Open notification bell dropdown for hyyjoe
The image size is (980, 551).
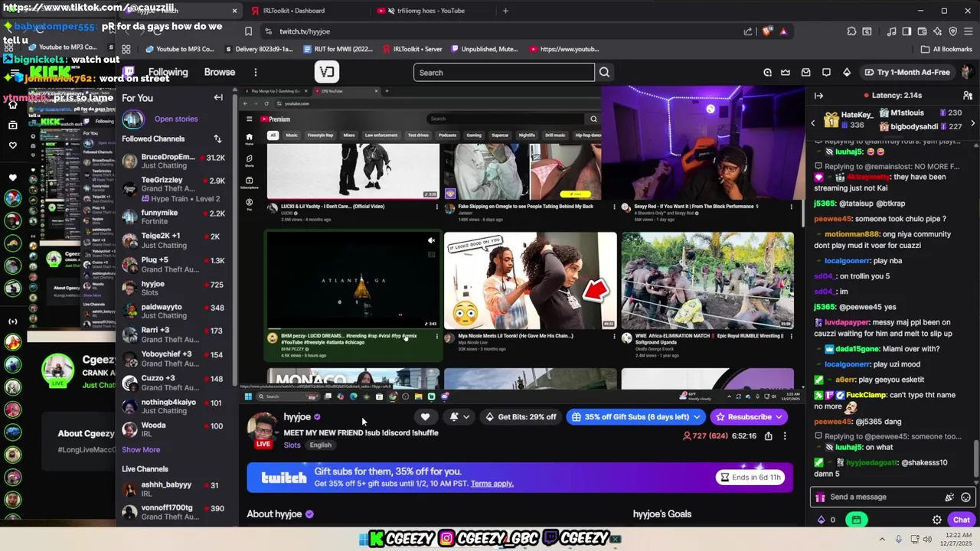459,417
